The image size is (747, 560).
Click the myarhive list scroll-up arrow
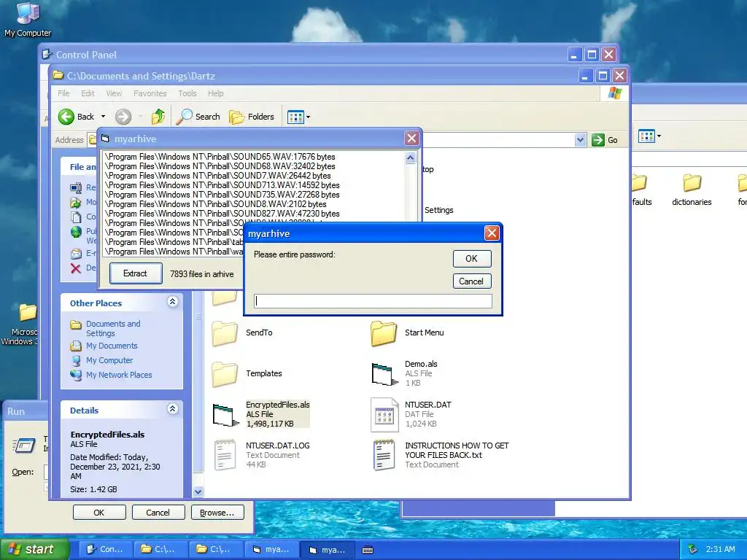pyautogui.click(x=410, y=157)
